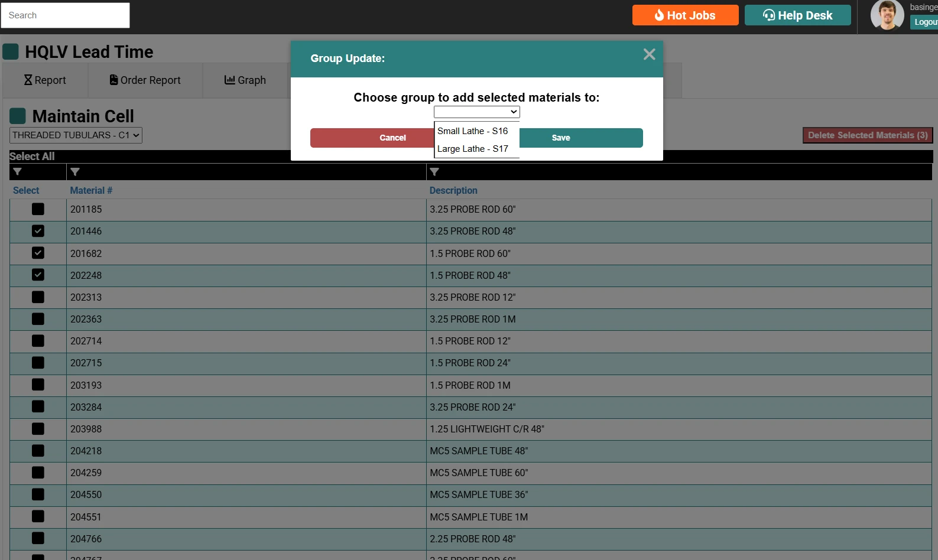Image resolution: width=938 pixels, height=560 pixels.
Task: Check the box for material 203988
Action: pyautogui.click(x=38, y=429)
